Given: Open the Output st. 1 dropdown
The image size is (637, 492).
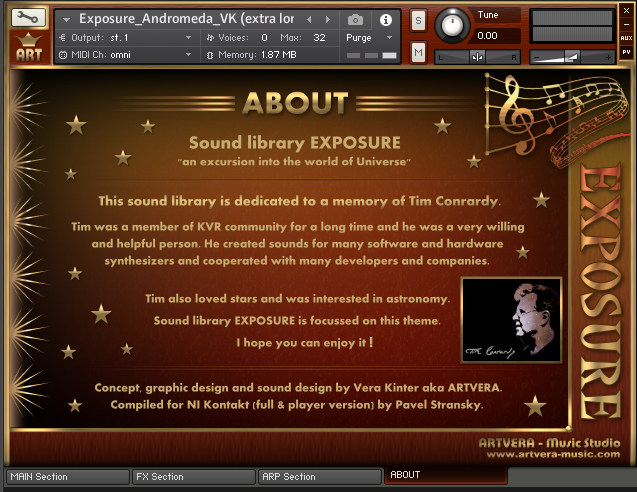Looking at the screenshot, I should pos(126,38).
